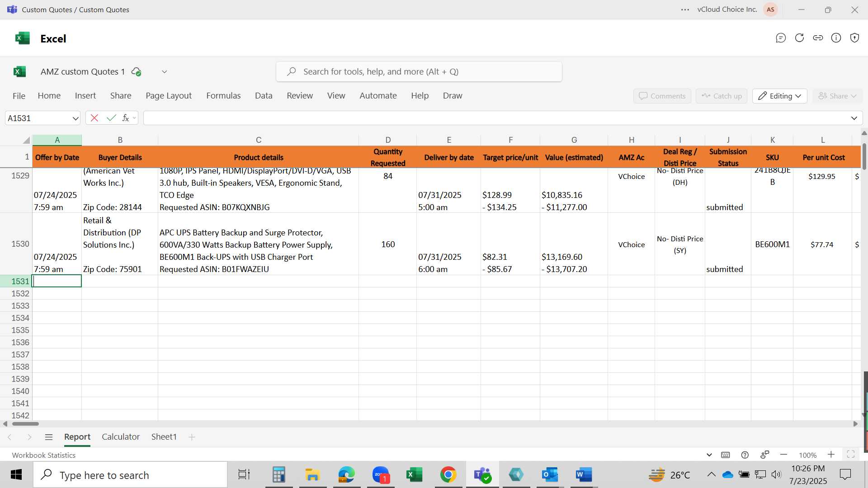Open Google Chrome from the taskbar
The width and height of the screenshot is (868, 488).
(x=448, y=475)
